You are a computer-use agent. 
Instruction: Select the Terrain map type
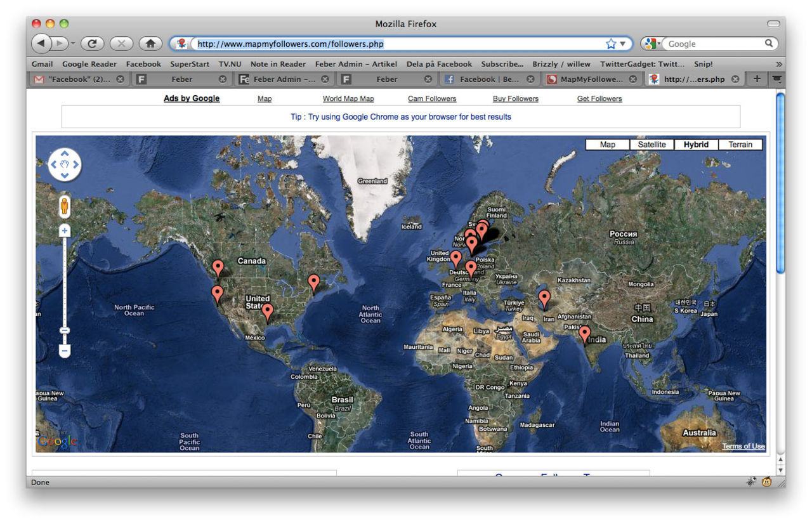tap(740, 145)
